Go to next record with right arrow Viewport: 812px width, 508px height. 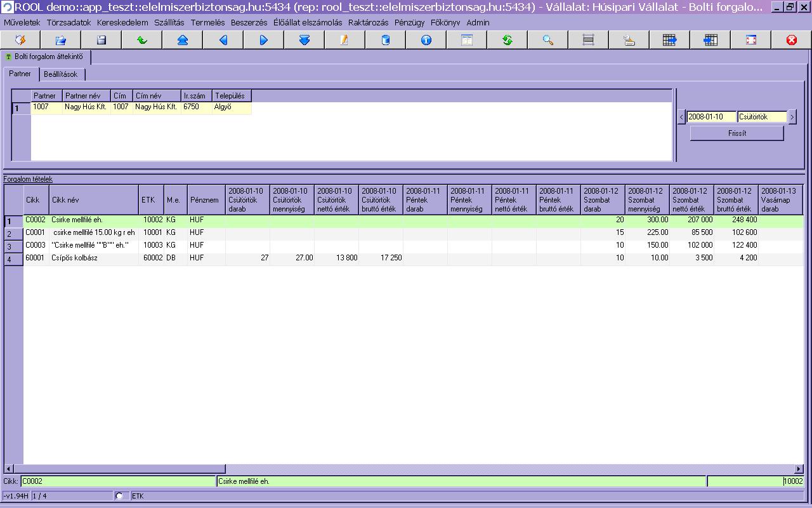point(263,40)
